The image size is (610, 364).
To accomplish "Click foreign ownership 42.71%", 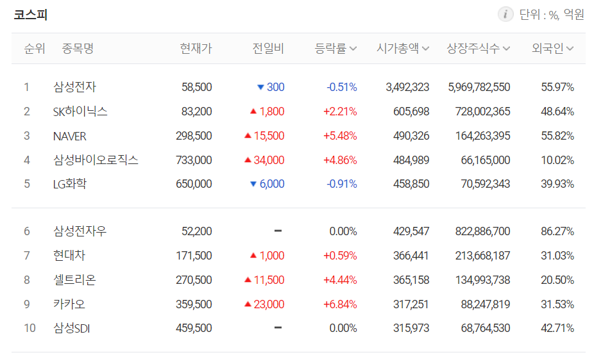I will [557, 328].
